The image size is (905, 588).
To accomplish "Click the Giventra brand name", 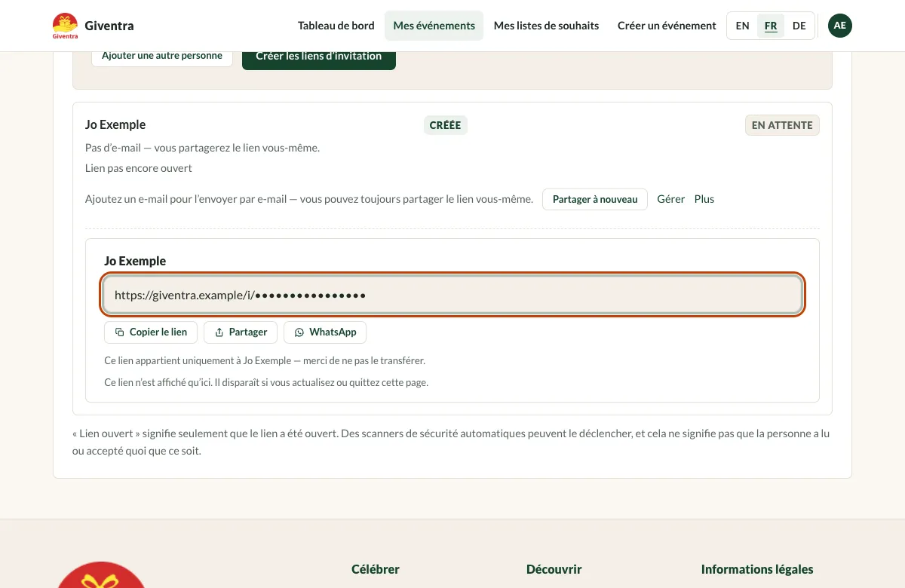I will tap(109, 26).
